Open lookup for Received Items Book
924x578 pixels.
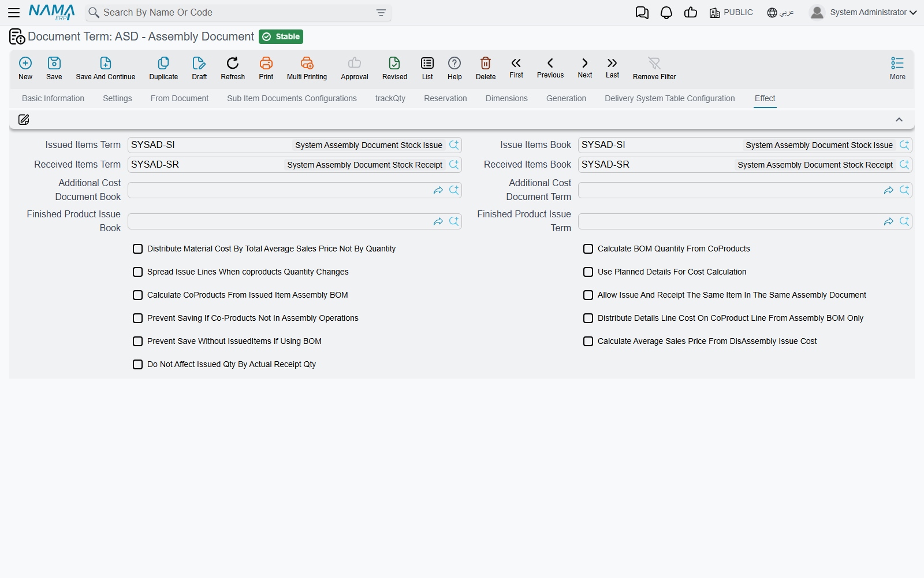point(904,165)
